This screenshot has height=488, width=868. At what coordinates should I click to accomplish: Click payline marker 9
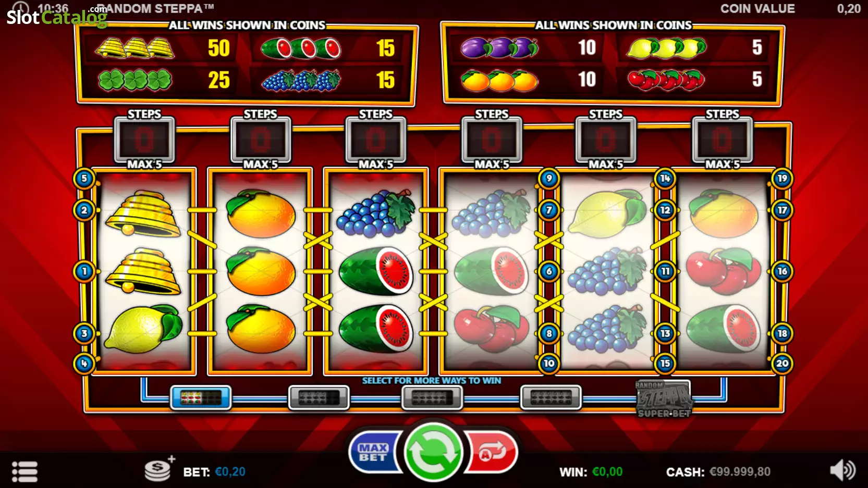point(549,179)
